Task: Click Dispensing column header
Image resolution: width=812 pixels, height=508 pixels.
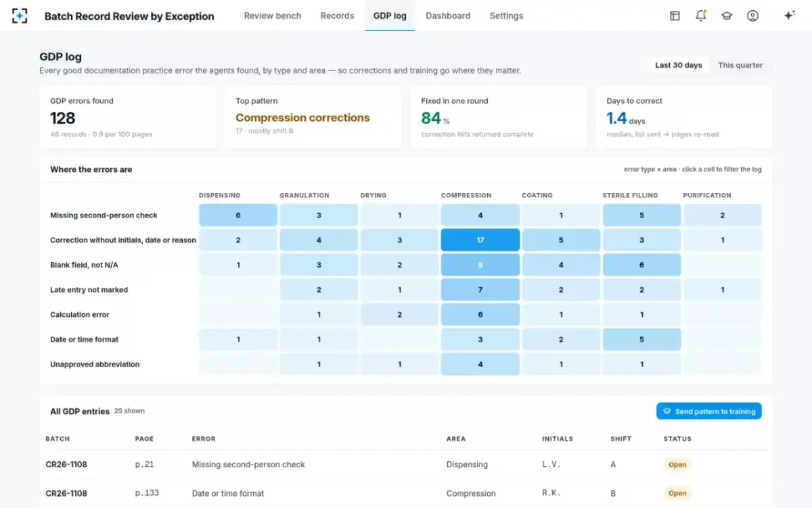Action: (x=219, y=195)
